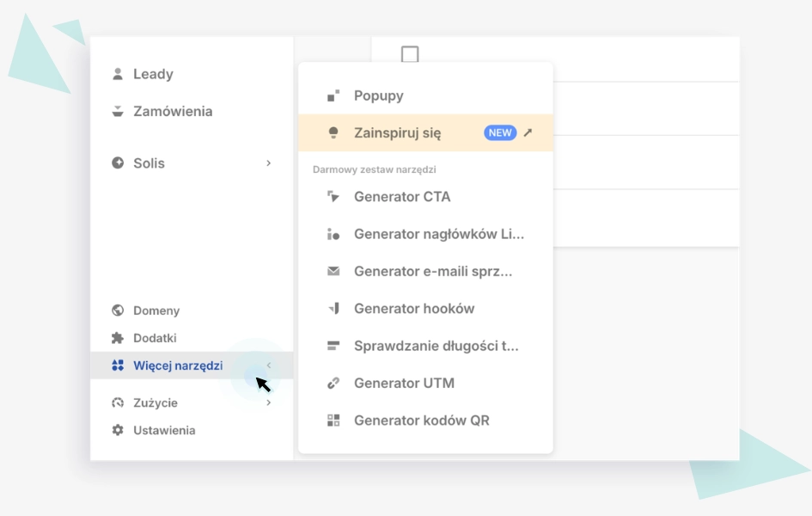Click the Leady person icon
Screen dimensions: 812x516
tap(118, 74)
